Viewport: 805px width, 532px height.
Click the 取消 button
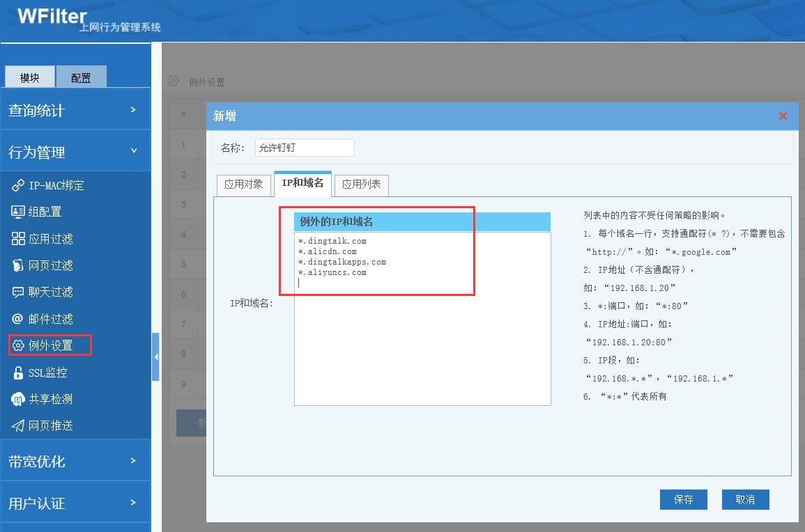click(x=745, y=499)
